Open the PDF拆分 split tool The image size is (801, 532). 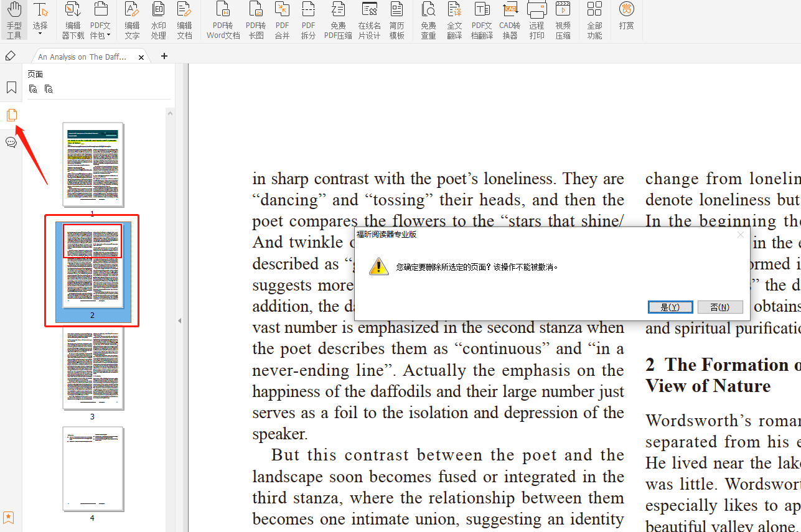(x=308, y=20)
